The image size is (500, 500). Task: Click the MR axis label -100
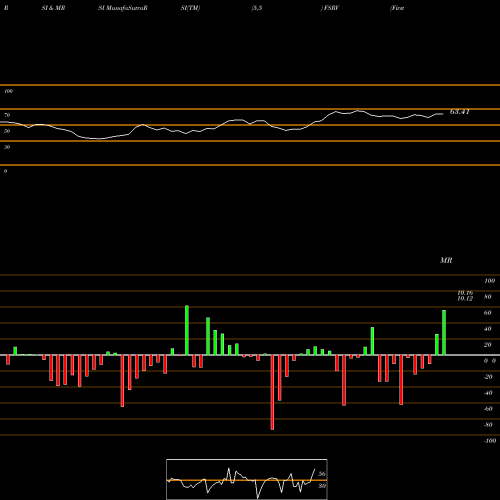point(490,441)
